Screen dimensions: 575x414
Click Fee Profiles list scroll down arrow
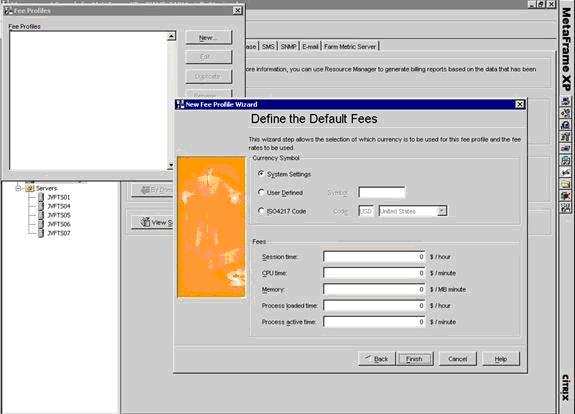(171, 166)
